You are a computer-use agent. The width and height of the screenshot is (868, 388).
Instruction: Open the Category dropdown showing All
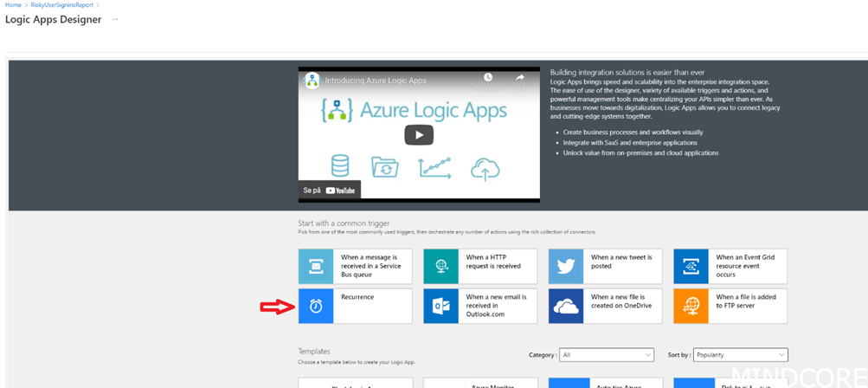point(607,355)
